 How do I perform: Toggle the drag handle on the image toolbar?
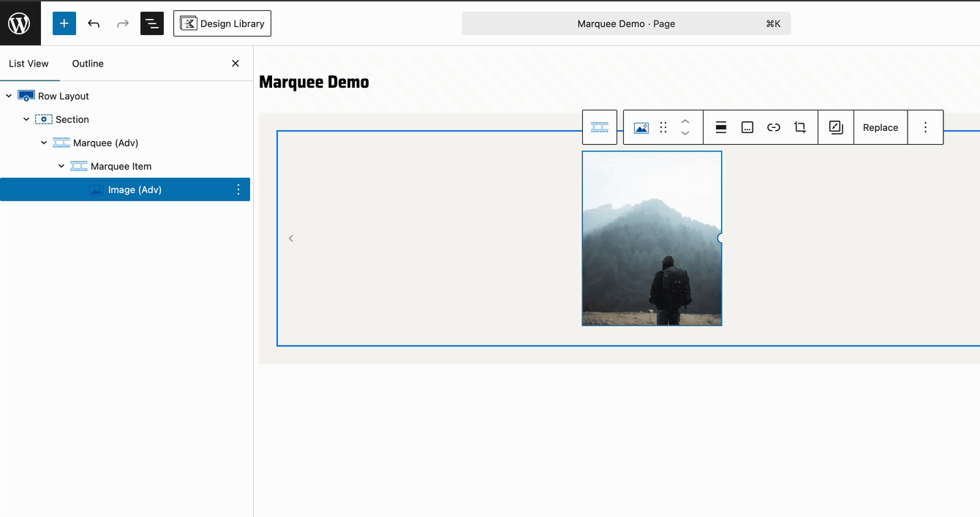(663, 127)
